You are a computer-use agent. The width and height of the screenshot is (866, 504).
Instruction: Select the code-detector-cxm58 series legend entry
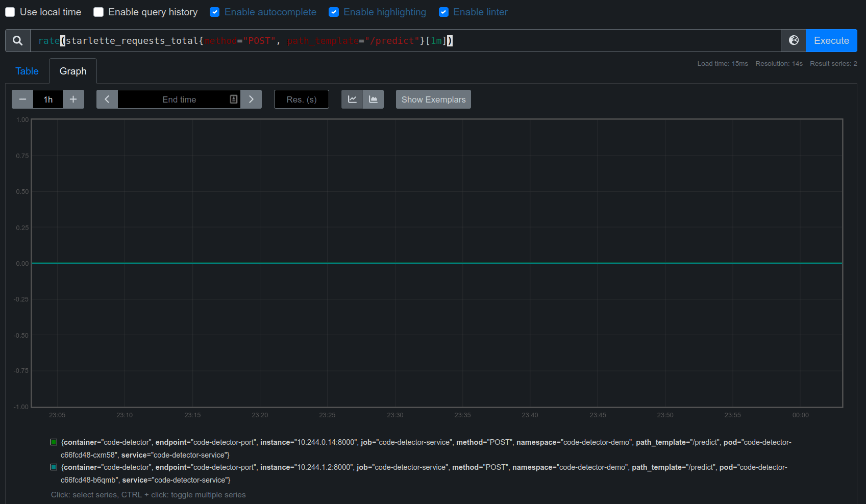pyautogui.click(x=54, y=442)
